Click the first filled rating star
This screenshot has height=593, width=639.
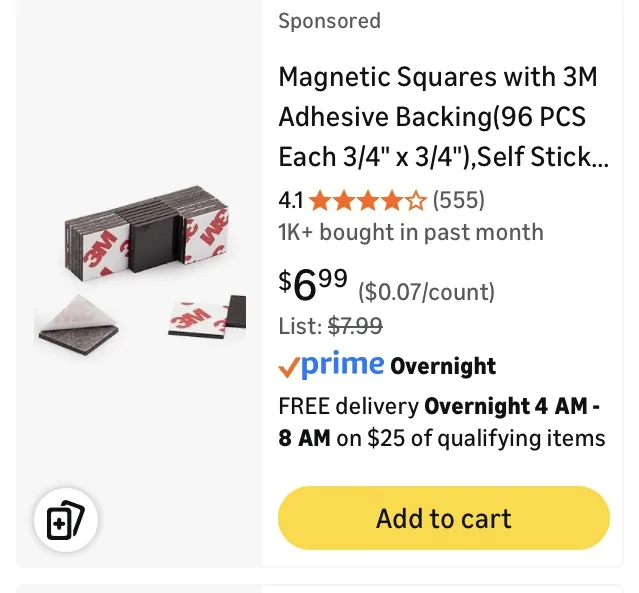320,201
